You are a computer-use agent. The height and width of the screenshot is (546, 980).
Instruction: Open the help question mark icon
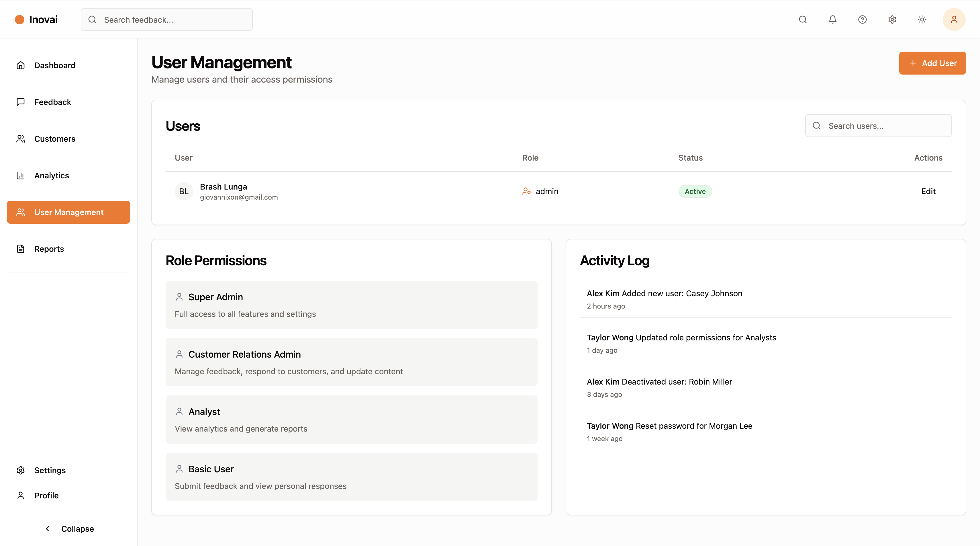(862, 19)
